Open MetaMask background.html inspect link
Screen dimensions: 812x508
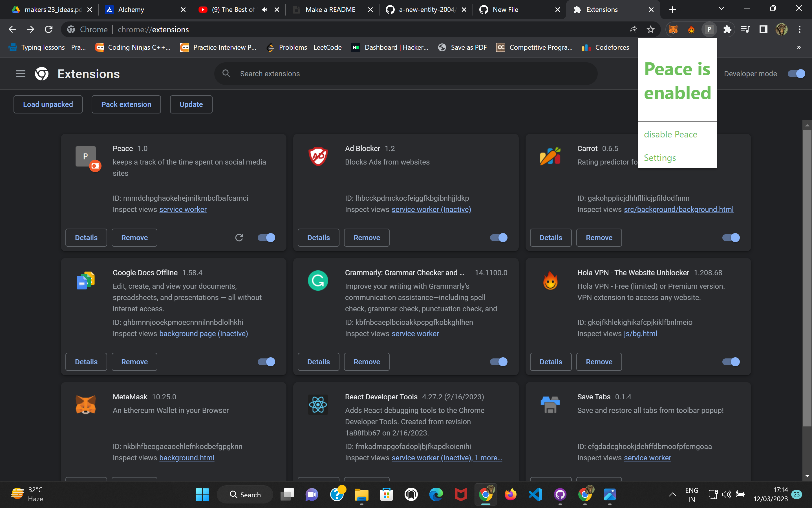pyautogui.click(x=187, y=457)
